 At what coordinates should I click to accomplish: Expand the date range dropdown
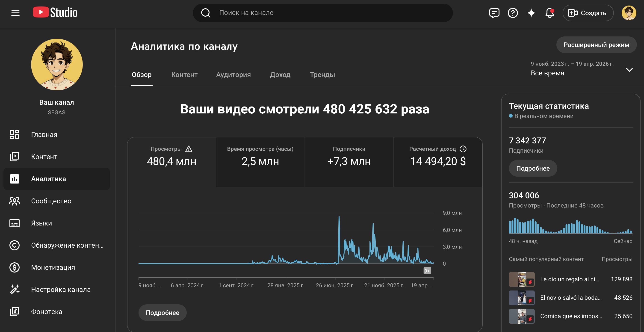[x=629, y=70]
